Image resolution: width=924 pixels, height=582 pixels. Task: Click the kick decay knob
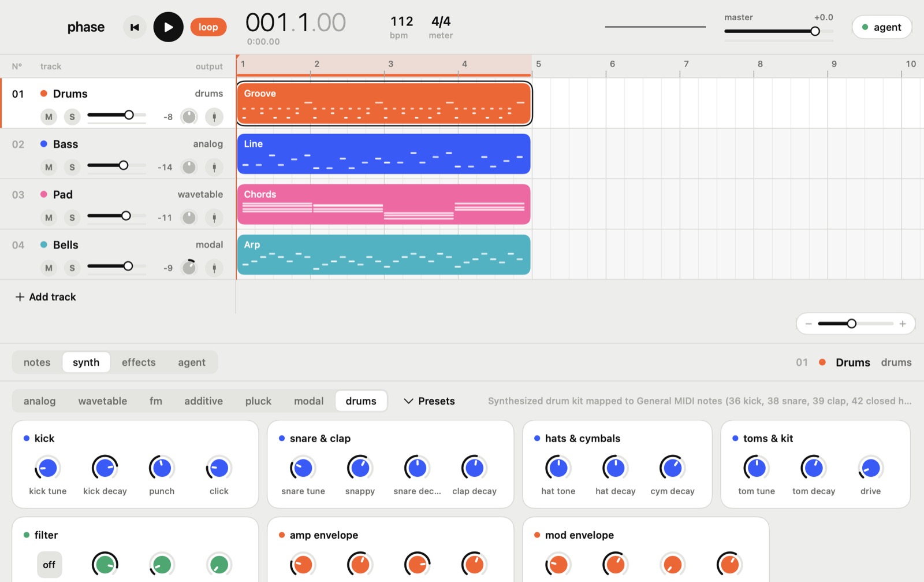(x=105, y=468)
